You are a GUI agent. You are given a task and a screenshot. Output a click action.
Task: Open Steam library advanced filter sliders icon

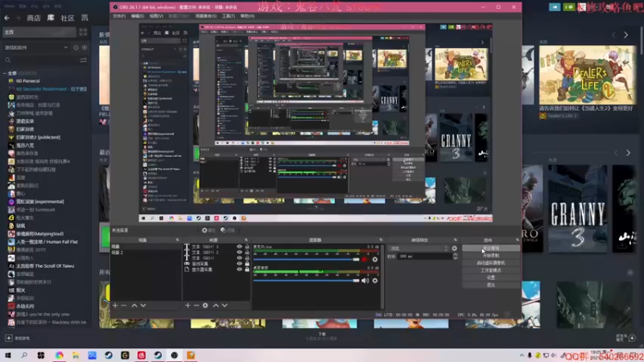[84, 60]
